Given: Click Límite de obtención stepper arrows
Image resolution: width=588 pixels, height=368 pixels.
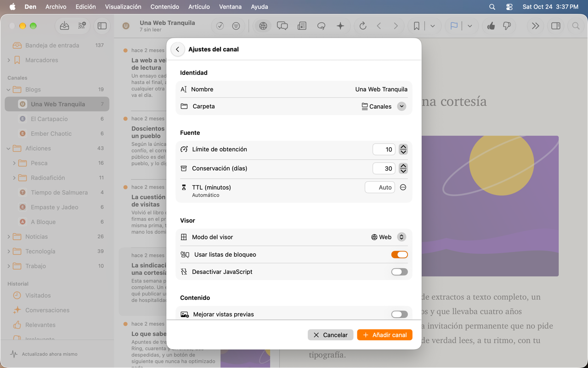Looking at the screenshot, I should [x=403, y=149].
